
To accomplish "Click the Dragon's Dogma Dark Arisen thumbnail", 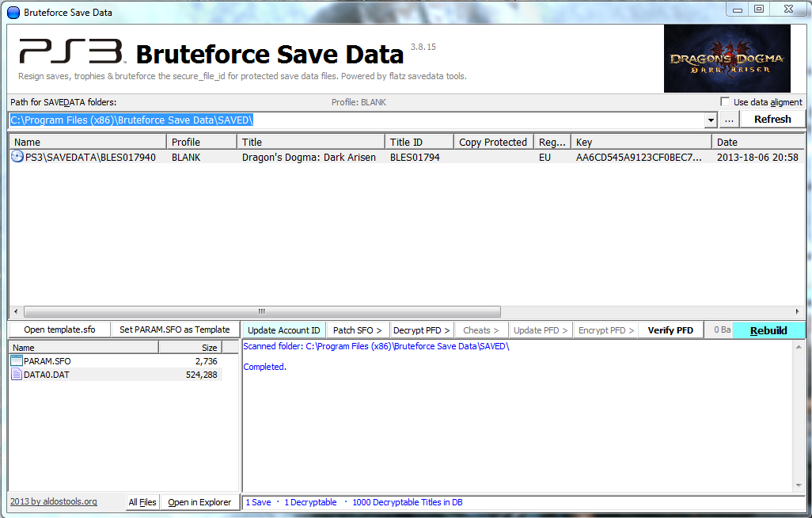I will tap(727, 59).
